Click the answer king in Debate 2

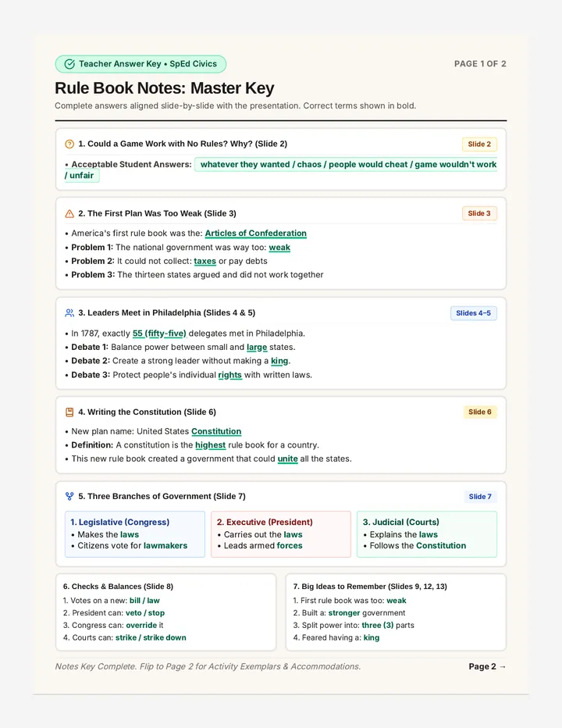(x=279, y=361)
